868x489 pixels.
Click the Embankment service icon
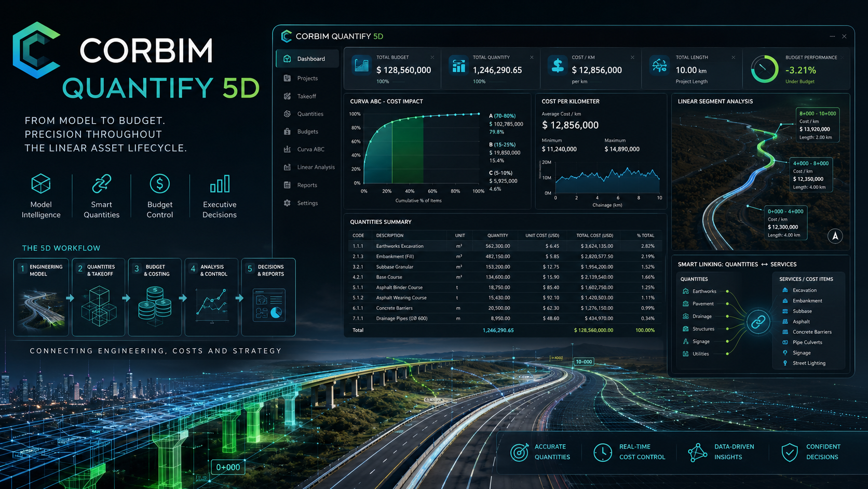tap(785, 300)
